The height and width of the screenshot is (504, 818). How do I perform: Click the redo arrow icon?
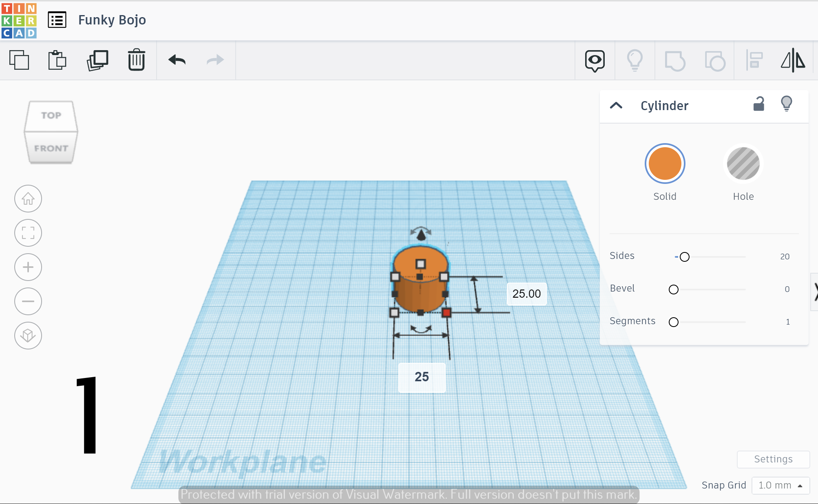216,60
